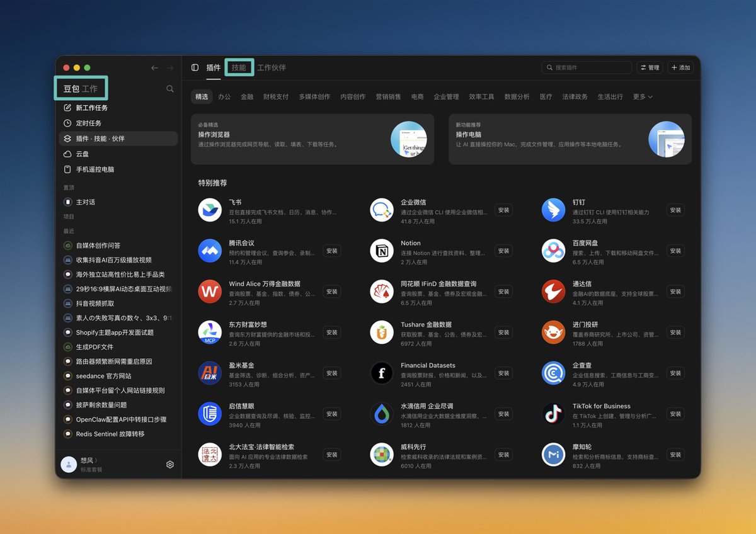Open the 腾讯会议 plugin icon

click(210, 251)
